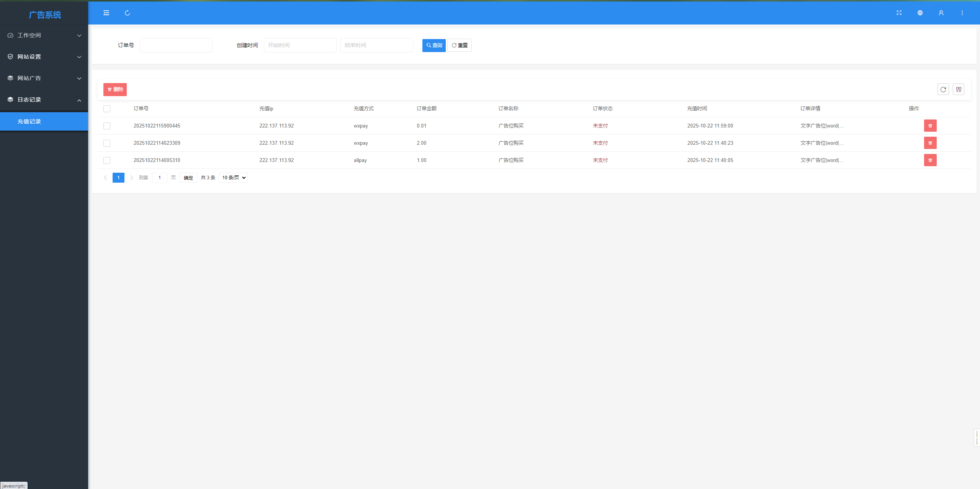Click the refresh page icon in header
This screenshot has width=980, height=489.
(127, 13)
